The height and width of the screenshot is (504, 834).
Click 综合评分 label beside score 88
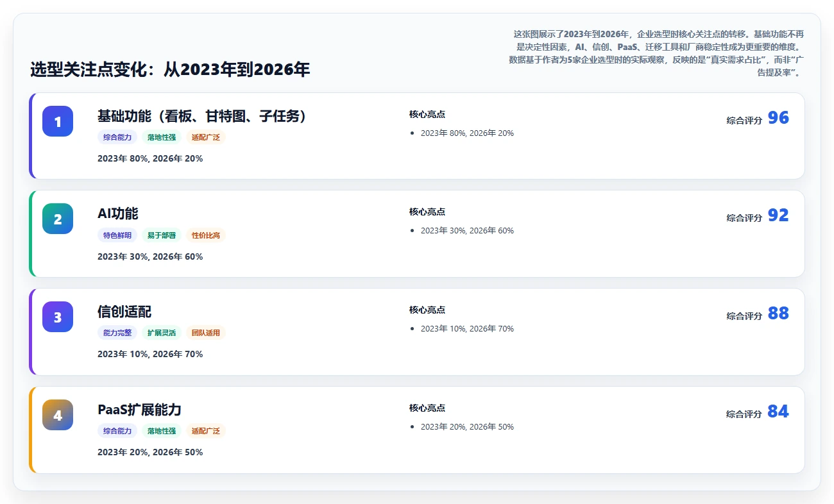click(744, 316)
